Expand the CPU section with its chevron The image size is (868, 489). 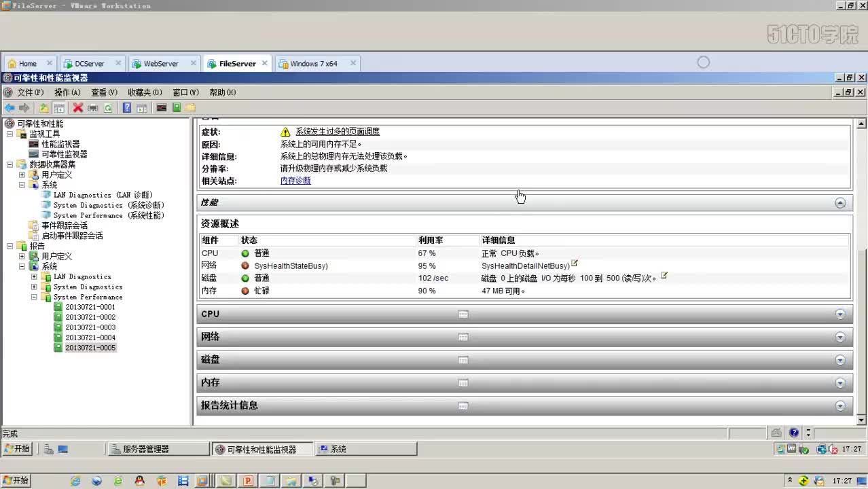[x=840, y=314]
